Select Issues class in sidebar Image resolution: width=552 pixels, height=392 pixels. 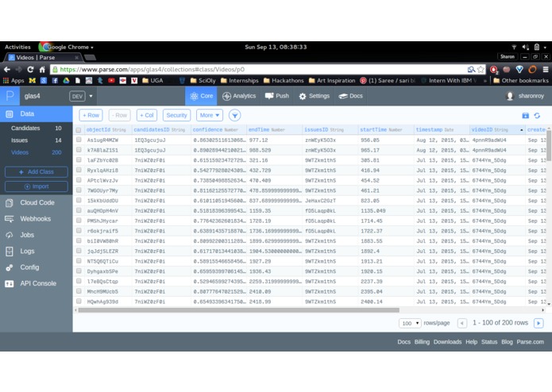(37, 140)
